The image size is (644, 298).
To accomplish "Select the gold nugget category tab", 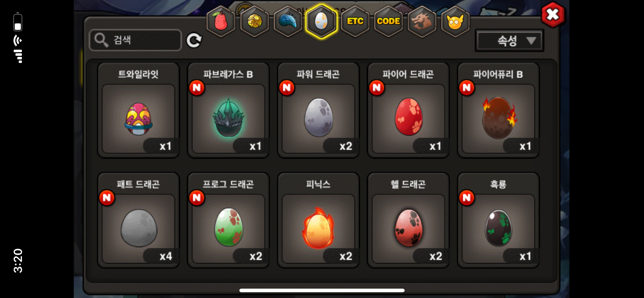I will tap(254, 22).
